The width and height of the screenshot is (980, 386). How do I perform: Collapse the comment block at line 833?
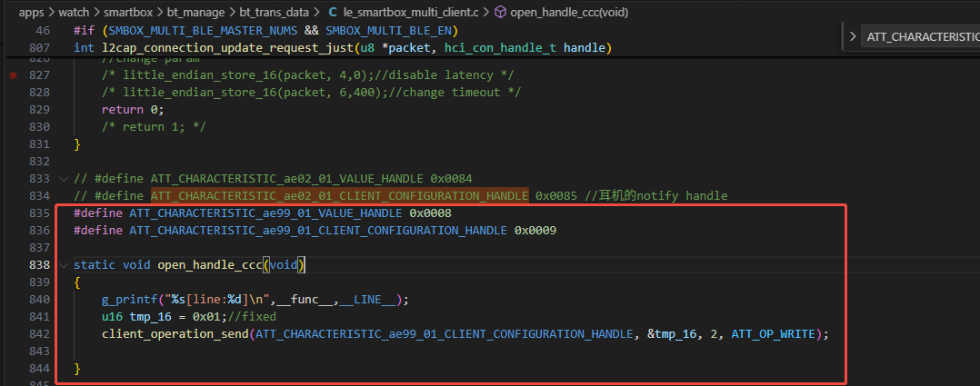(x=63, y=179)
